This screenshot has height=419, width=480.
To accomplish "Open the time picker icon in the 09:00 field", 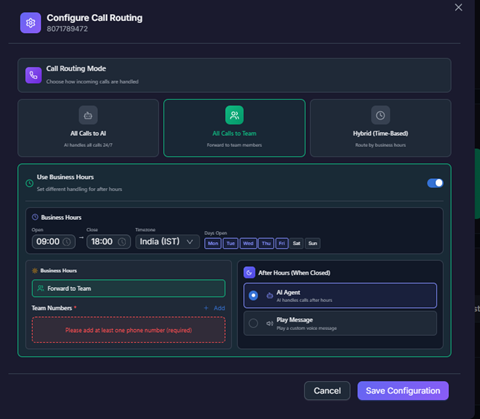I will pos(67,242).
